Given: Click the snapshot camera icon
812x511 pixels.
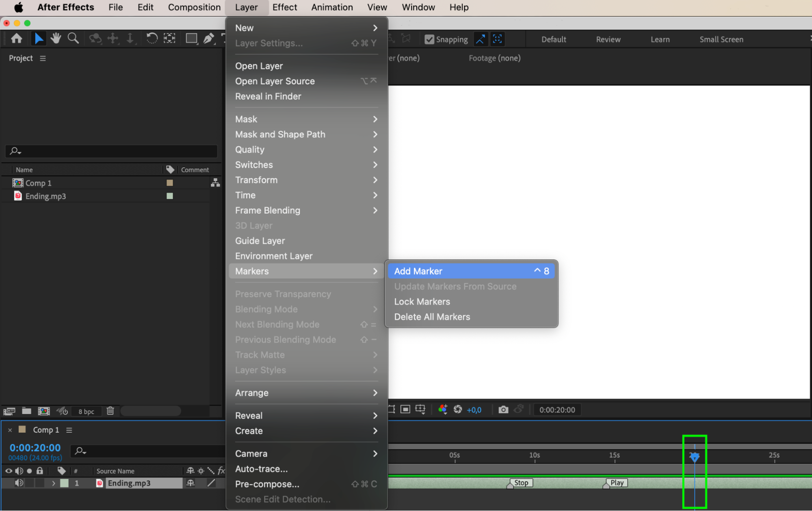Looking at the screenshot, I should point(503,410).
